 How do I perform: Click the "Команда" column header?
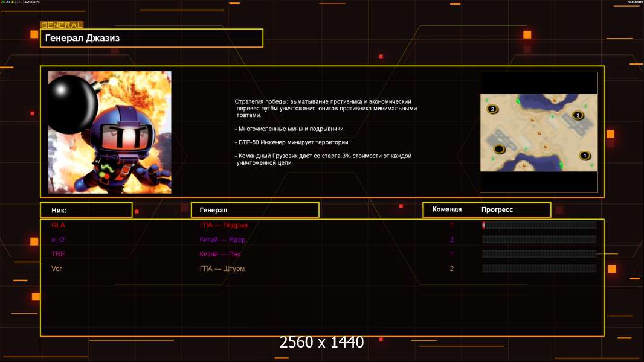click(x=447, y=209)
